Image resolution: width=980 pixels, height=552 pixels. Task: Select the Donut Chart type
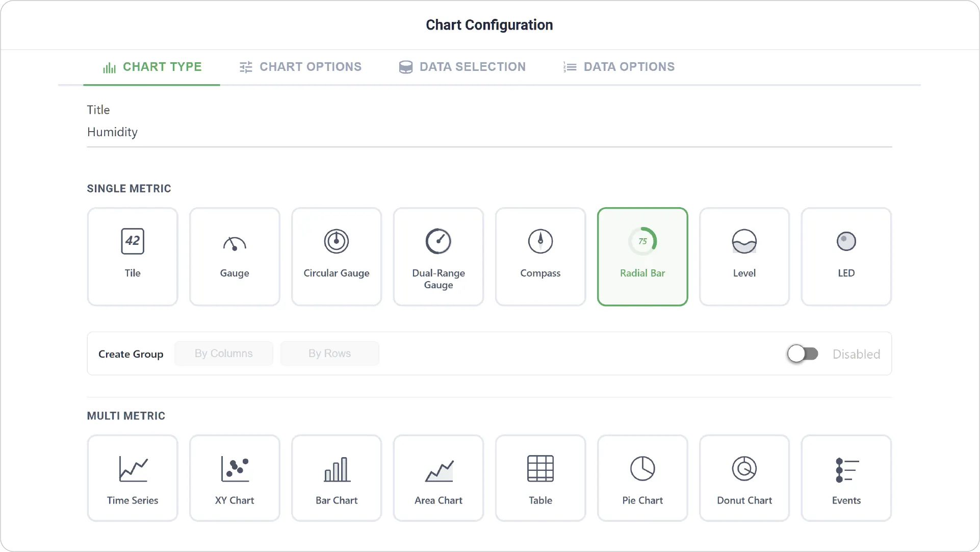[x=744, y=478]
